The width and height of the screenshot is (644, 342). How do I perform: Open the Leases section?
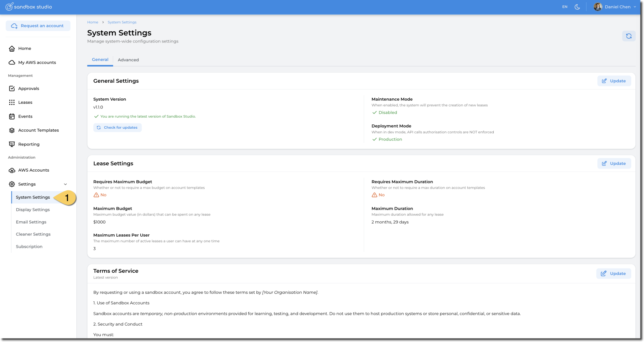[25, 103]
